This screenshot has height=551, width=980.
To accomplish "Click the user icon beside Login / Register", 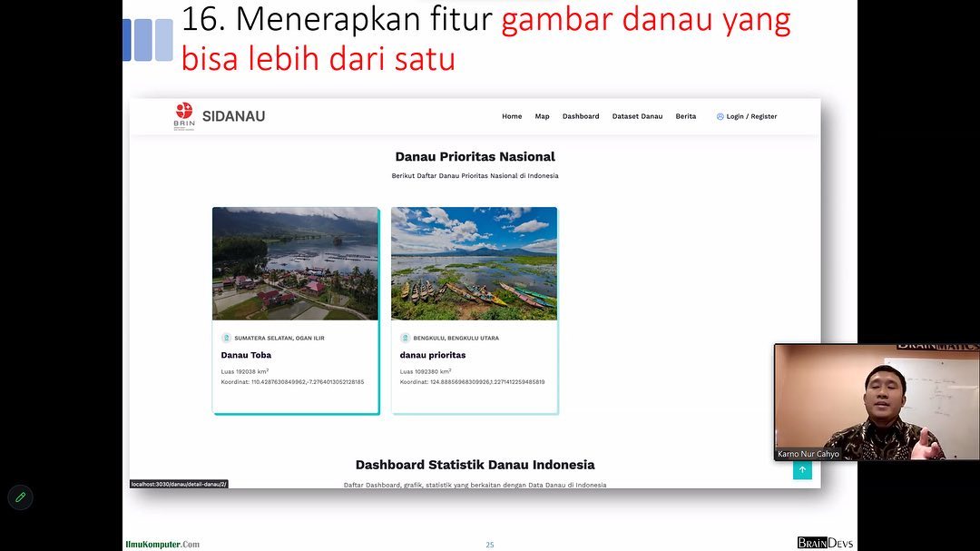I will (x=720, y=117).
